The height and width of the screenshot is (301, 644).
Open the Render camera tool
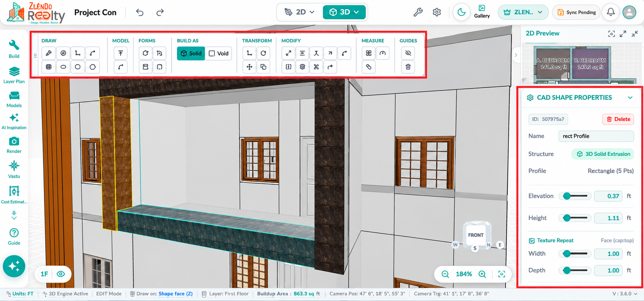pyautogui.click(x=14, y=145)
